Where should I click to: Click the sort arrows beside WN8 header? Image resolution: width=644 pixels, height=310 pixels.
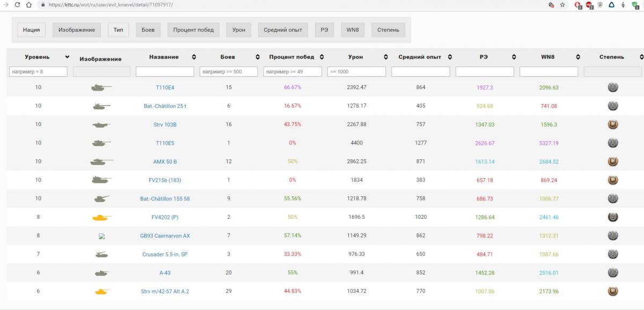pos(578,57)
